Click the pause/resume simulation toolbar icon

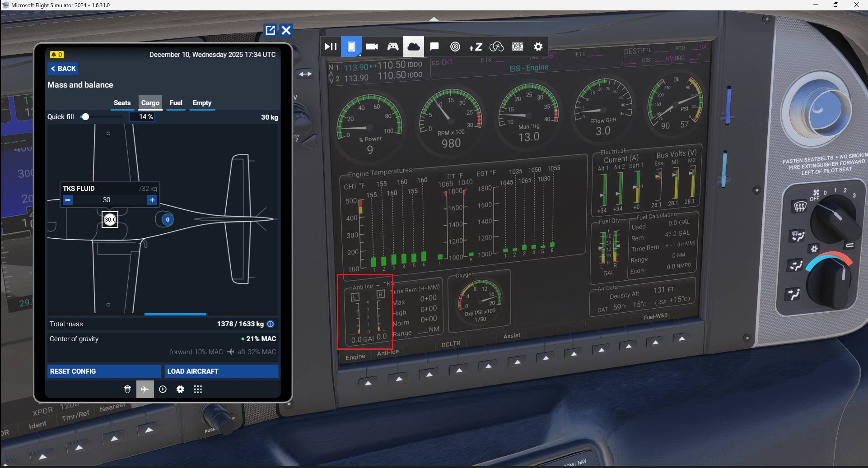(x=330, y=46)
